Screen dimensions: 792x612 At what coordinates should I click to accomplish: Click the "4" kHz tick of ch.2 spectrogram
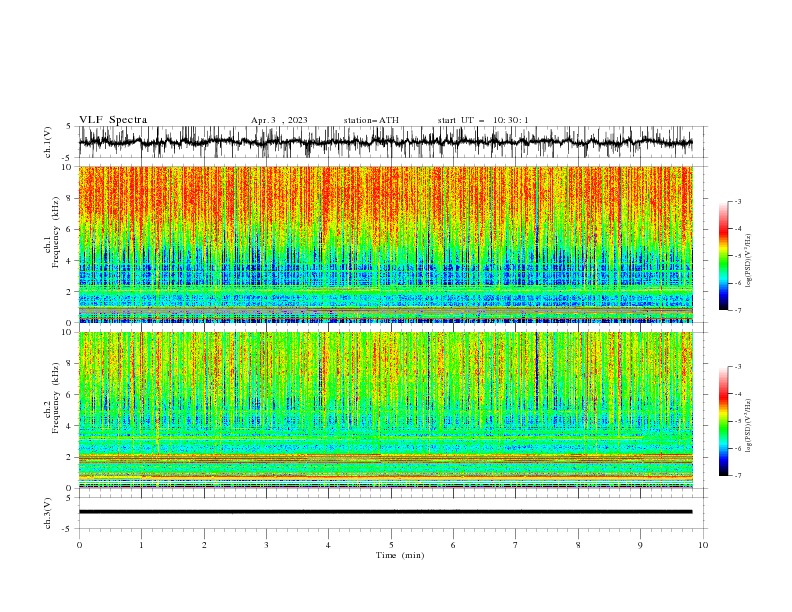point(71,426)
